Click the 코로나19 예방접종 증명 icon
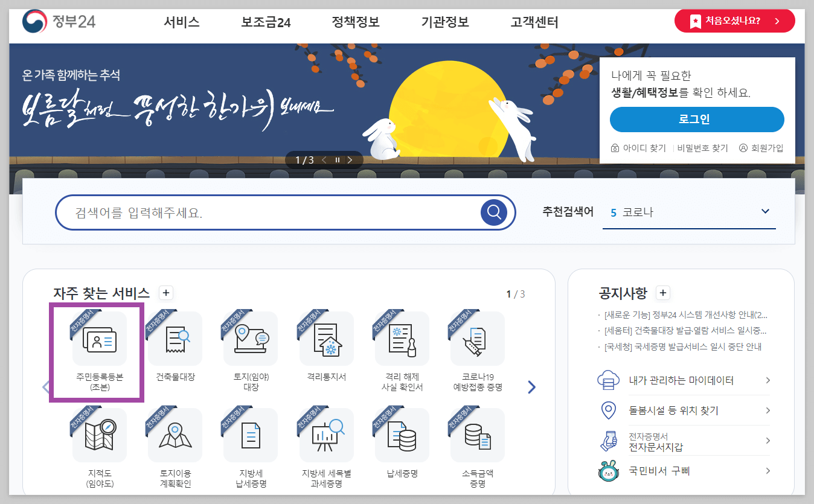Image resolution: width=814 pixels, height=504 pixels. (476, 339)
